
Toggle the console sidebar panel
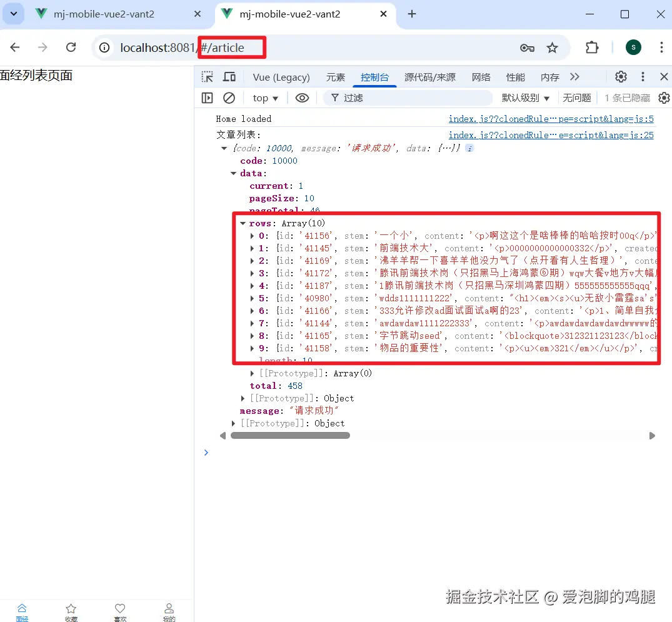[x=208, y=98]
